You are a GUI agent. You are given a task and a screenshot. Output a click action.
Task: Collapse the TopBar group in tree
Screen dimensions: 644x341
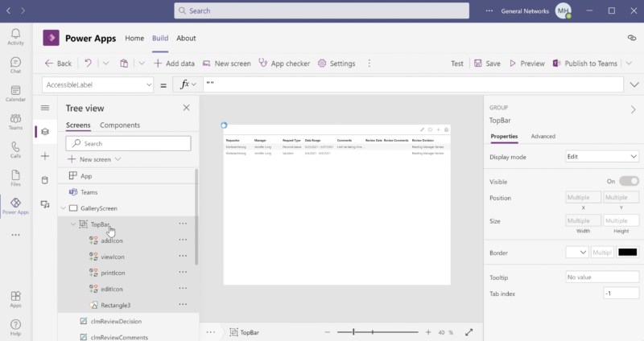pyautogui.click(x=73, y=224)
